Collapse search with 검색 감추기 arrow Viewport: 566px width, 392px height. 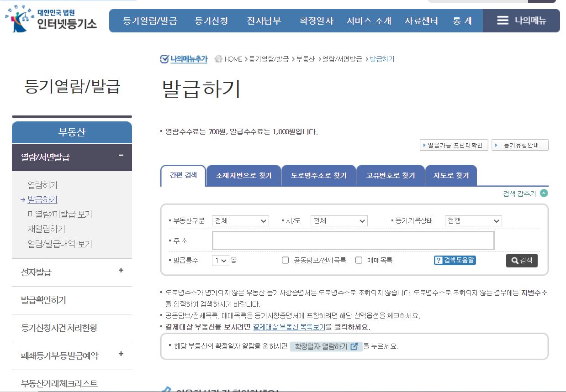click(x=543, y=193)
